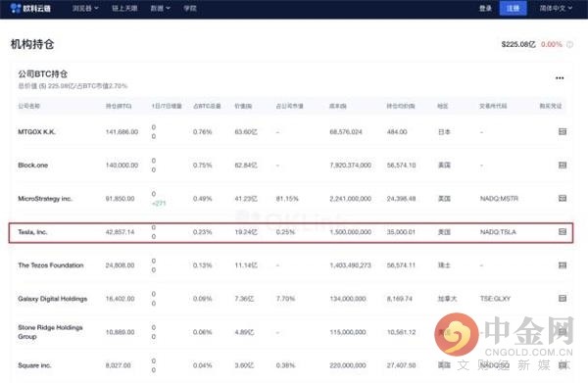Sort by the 公司名称 column header
588x383 pixels.
(x=28, y=106)
